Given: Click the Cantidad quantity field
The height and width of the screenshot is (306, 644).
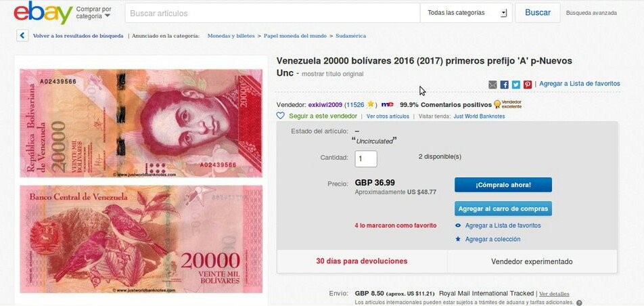Looking at the screenshot, I should pos(366,159).
